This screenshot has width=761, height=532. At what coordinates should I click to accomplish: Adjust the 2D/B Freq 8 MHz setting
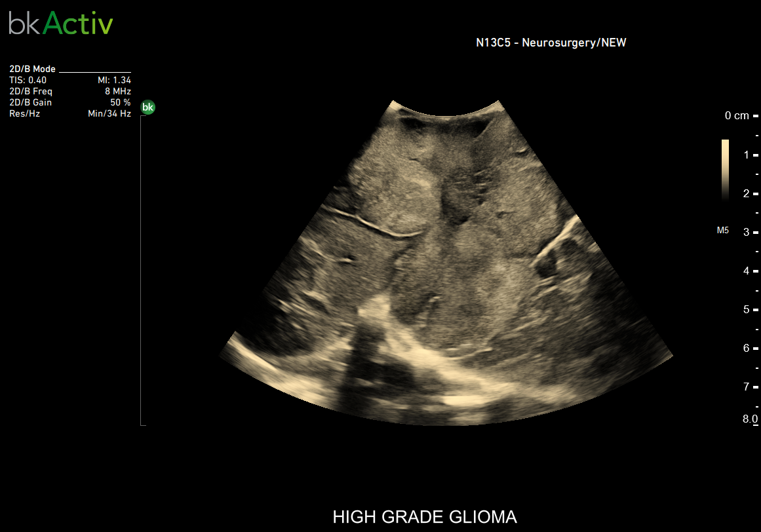pyautogui.click(x=70, y=91)
